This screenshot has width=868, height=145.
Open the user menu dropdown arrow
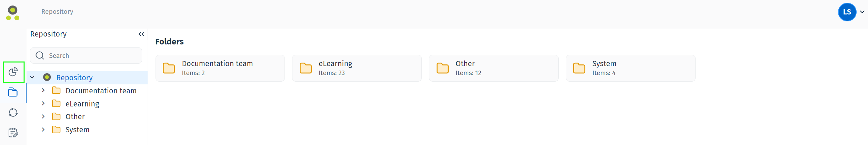pyautogui.click(x=862, y=12)
